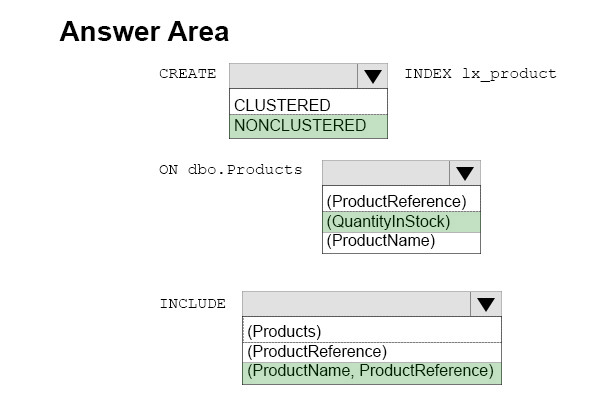
Task: Choose the (ProductName, ProductReference) option
Action: pos(372,372)
